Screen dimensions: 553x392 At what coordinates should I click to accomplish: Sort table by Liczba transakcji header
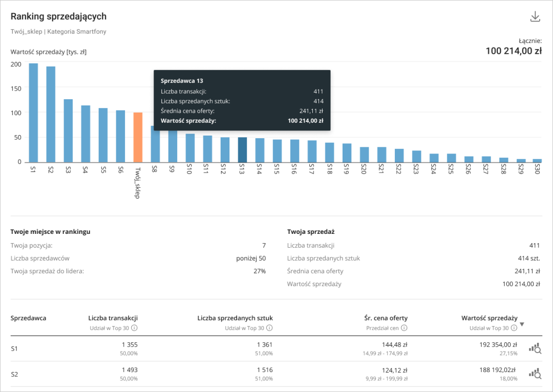113,318
